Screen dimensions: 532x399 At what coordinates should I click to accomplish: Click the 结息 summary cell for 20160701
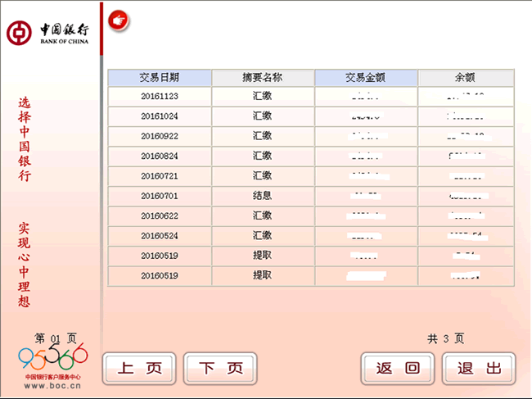coord(263,196)
